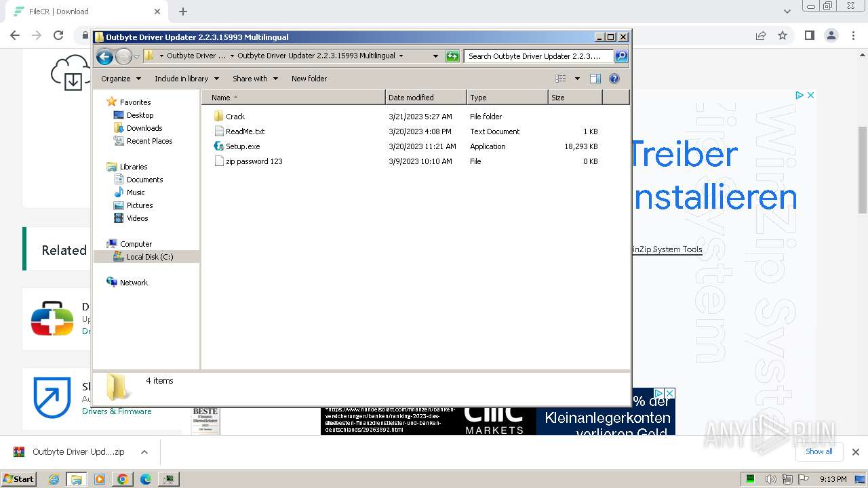The height and width of the screenshot is (488, 868).
Task: Click Chrome share page icon
Action: 761,35
